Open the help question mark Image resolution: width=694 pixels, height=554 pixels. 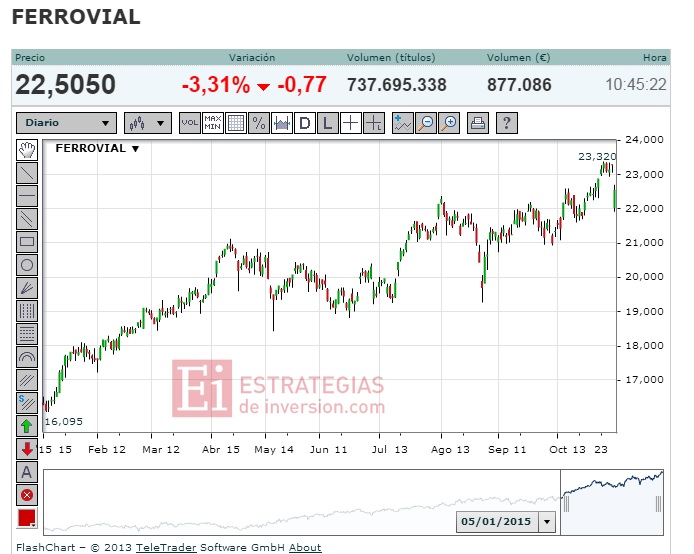507,123
